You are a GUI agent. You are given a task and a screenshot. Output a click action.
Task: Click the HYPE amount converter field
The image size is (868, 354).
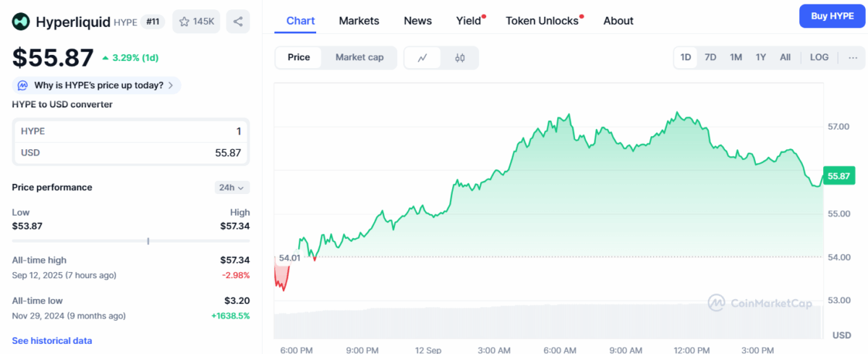(131, 131)
